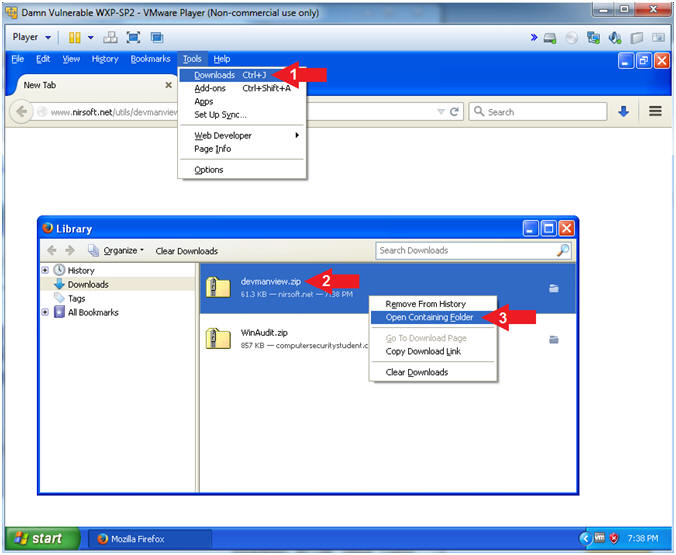The height and width of the screenshot is (555, 676).
Task: Select Downloads Ctrl+J in Tools menu
Action: click(x=242, y=75)
